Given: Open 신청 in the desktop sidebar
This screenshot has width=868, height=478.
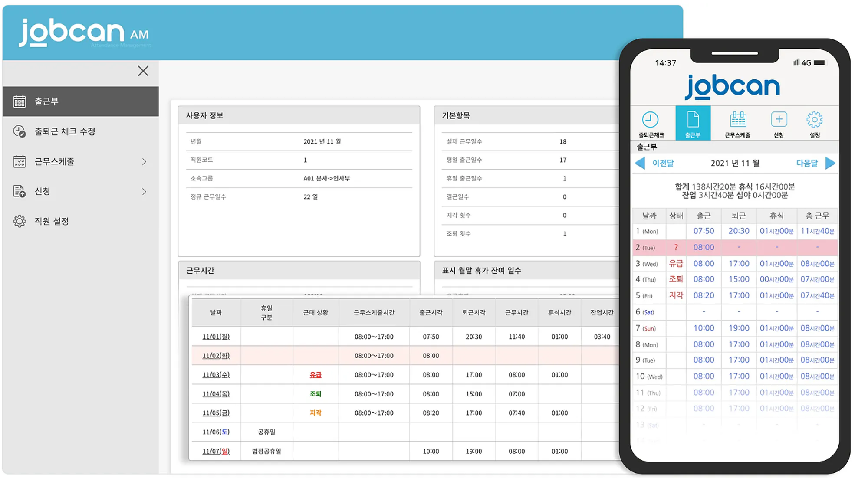Looking at the screenshot, I should tap(81, 191).
